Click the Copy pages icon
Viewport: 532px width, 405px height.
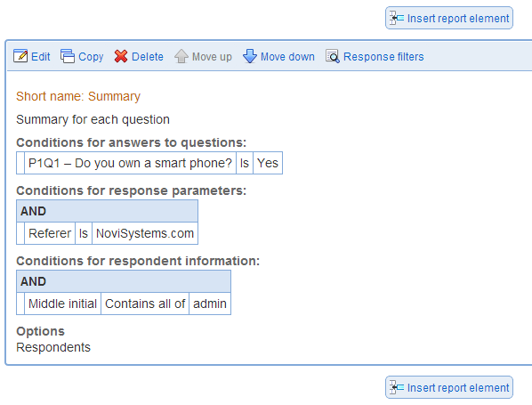pyautogui.click(x=68, y=56)
